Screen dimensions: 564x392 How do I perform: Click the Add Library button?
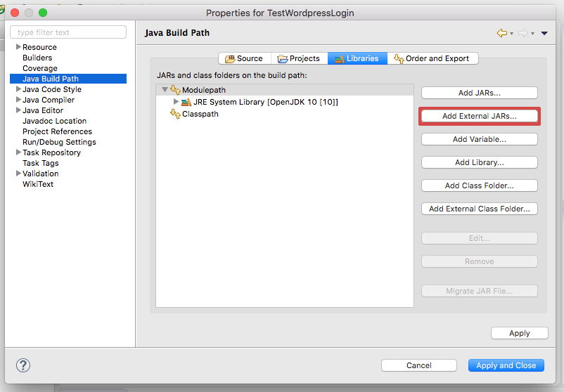(479, 162)
